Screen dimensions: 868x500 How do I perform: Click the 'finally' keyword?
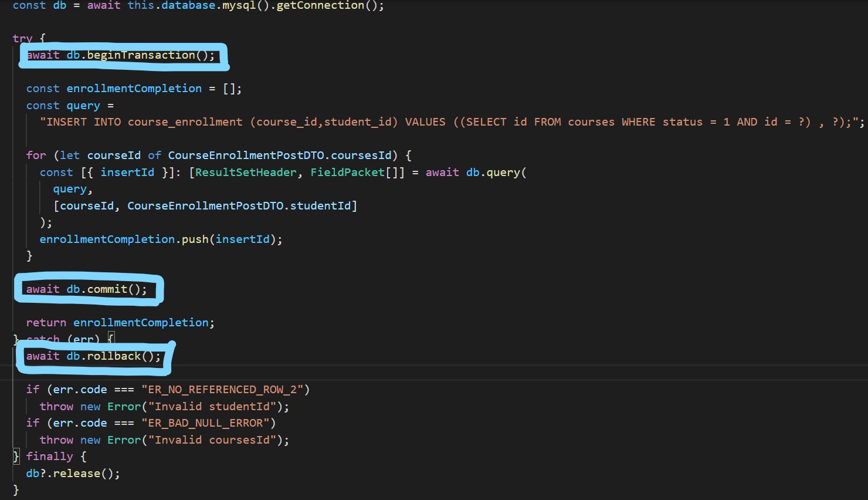(x=50, y=457)
